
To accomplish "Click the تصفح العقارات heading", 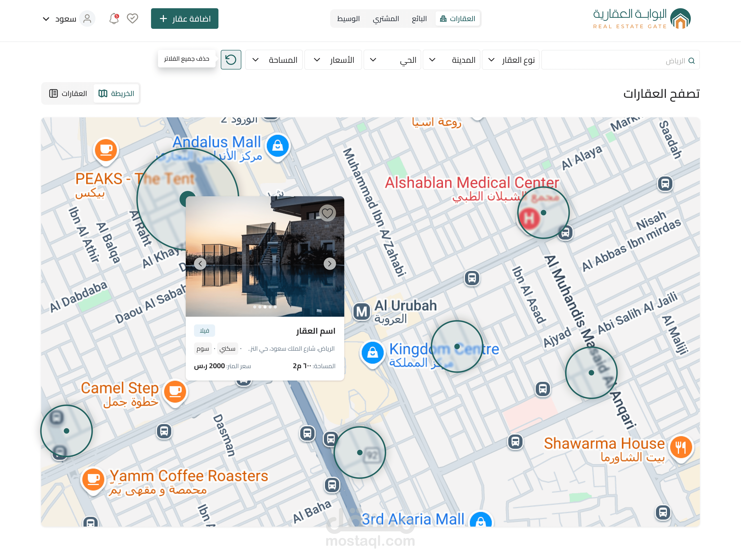I will point(661,94).
